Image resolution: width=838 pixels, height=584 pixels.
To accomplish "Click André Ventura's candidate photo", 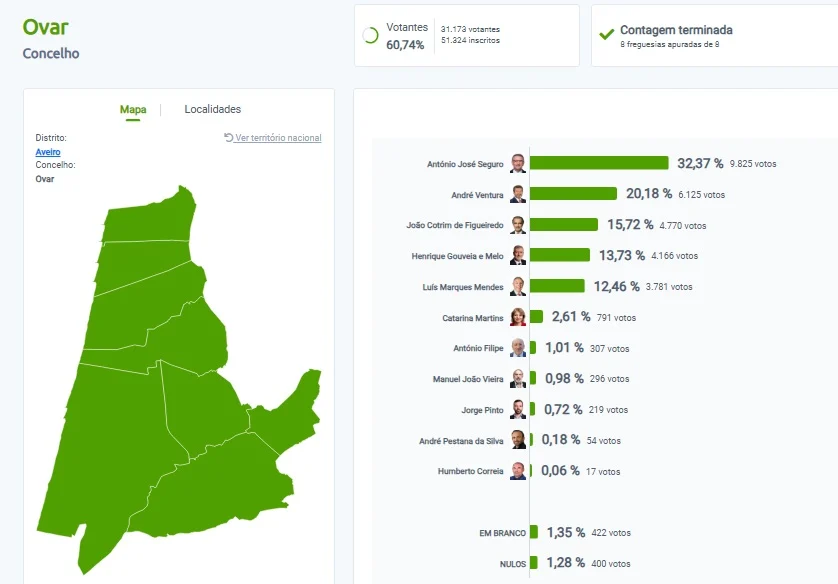I will [x=518, y=194].
